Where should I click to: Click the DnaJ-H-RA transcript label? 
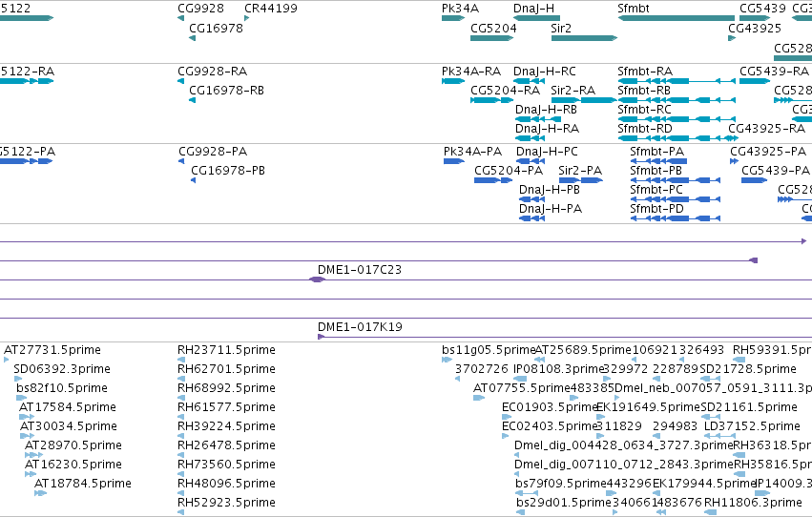(547, 129)
